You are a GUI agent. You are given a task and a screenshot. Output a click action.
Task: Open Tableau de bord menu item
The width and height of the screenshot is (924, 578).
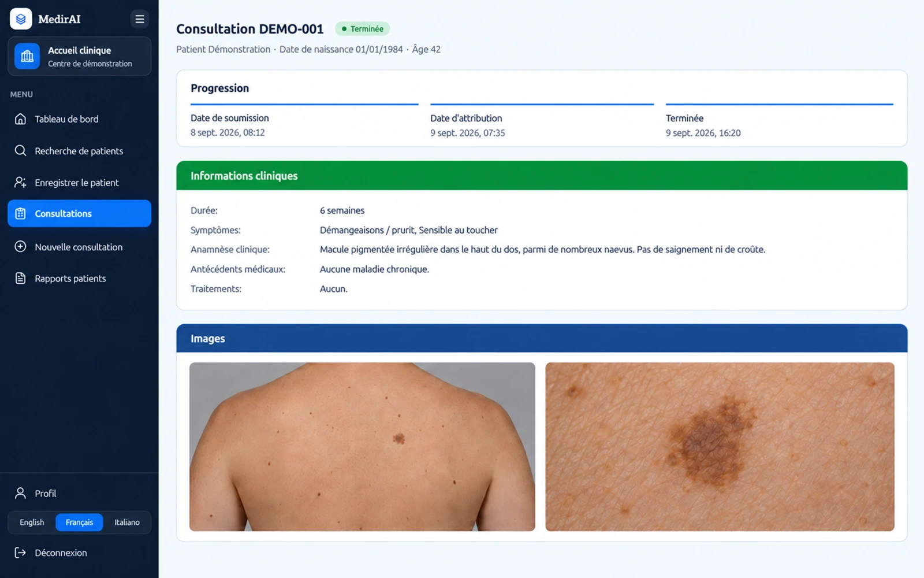(79, 119)
